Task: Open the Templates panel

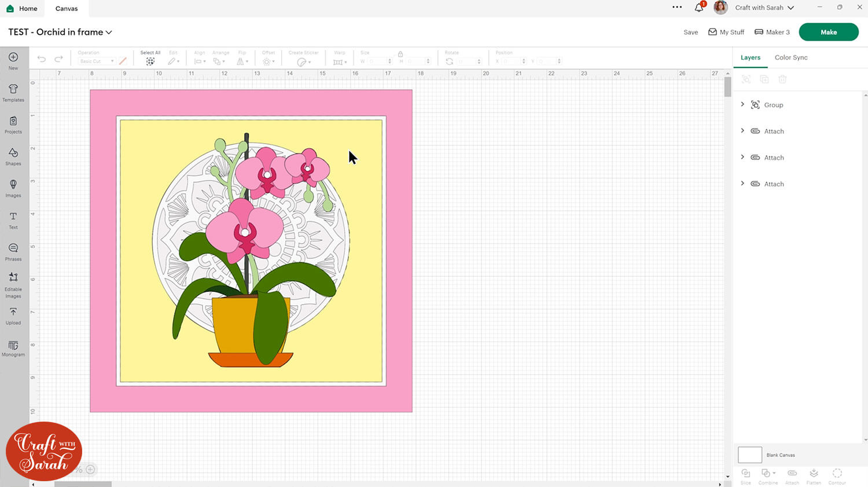Action: pos(13,92)
